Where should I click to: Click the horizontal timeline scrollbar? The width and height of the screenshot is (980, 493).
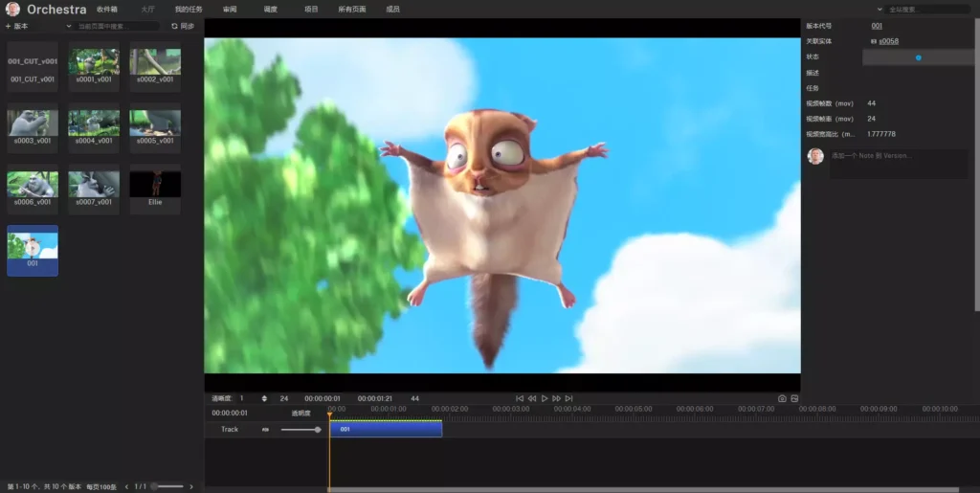(x=642, y=490)
